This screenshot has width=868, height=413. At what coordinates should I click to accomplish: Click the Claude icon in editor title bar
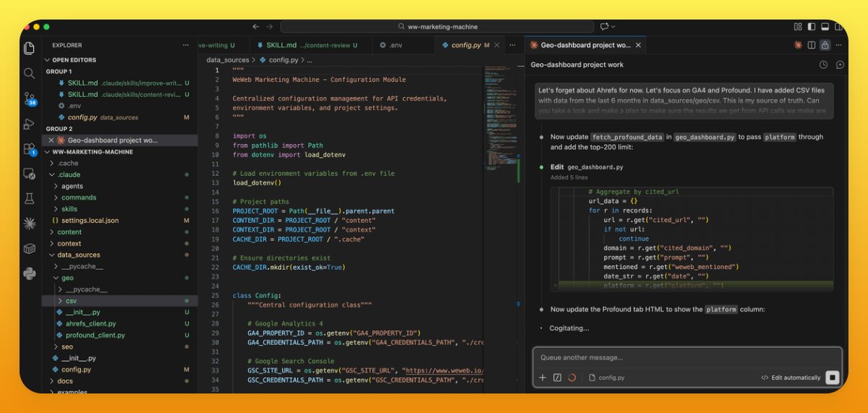coord(798,45)
